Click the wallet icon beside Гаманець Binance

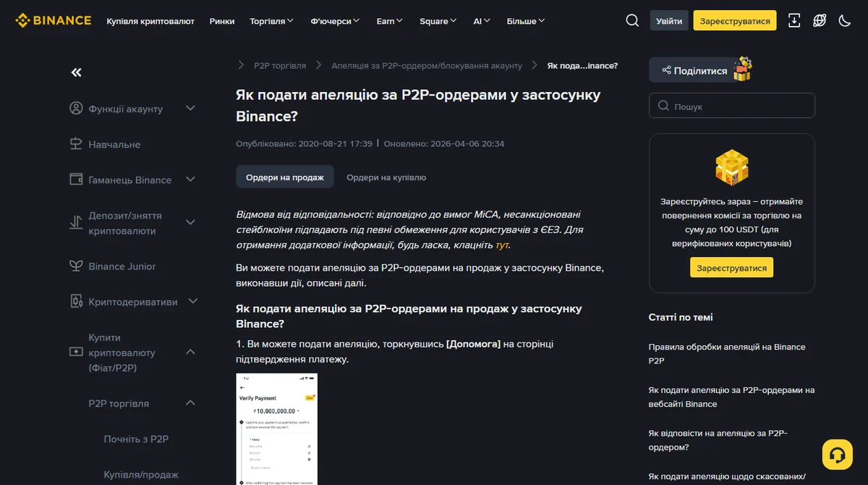[76, 179]
